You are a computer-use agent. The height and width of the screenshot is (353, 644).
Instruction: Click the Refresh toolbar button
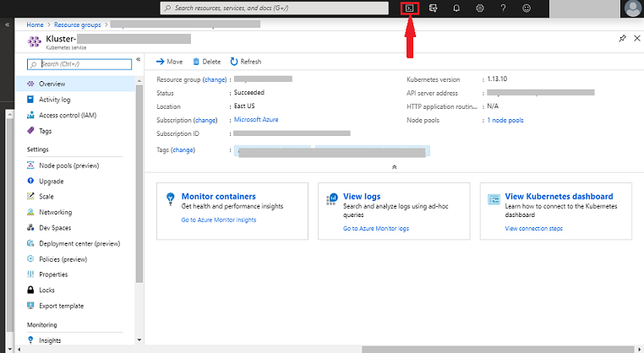click(246, 62)
